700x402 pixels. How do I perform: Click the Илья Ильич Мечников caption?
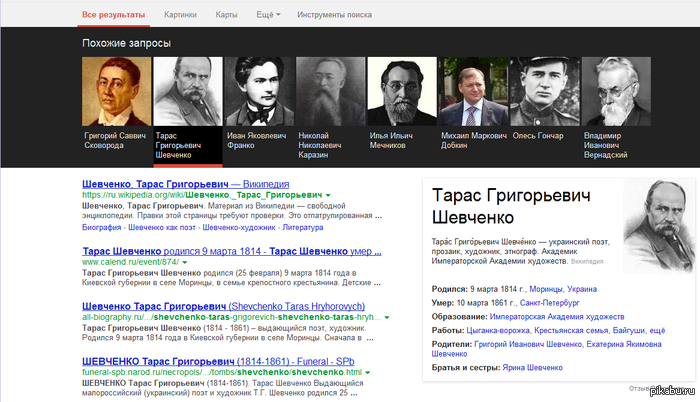coord(391,140)
